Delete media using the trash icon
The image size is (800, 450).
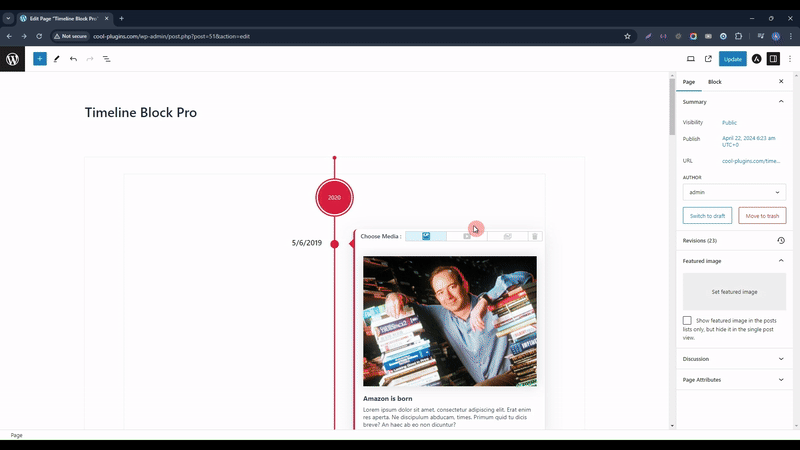click(535, 236)
